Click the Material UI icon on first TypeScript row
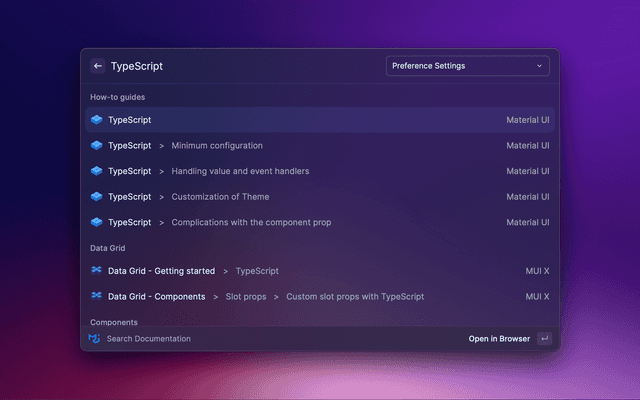 coord(96,120)
